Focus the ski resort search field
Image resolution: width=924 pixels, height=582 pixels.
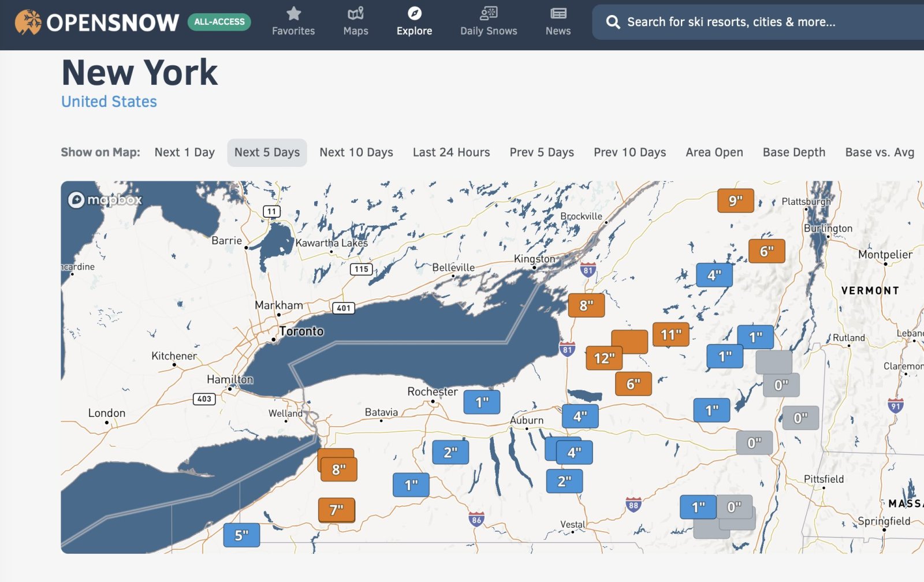coord(751,22)
